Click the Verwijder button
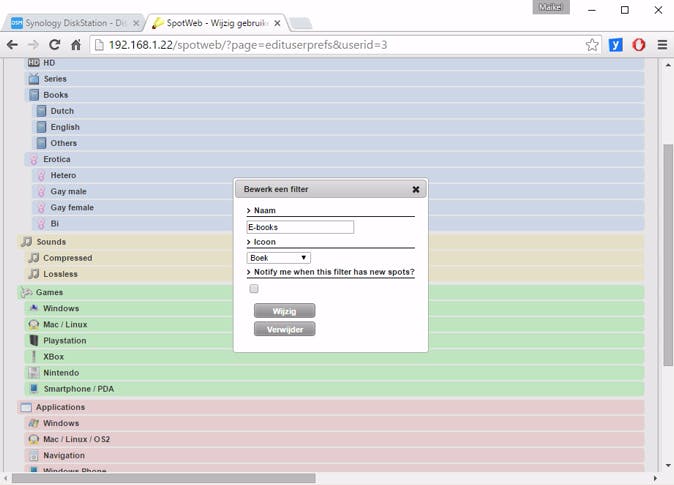 point(285,329)
